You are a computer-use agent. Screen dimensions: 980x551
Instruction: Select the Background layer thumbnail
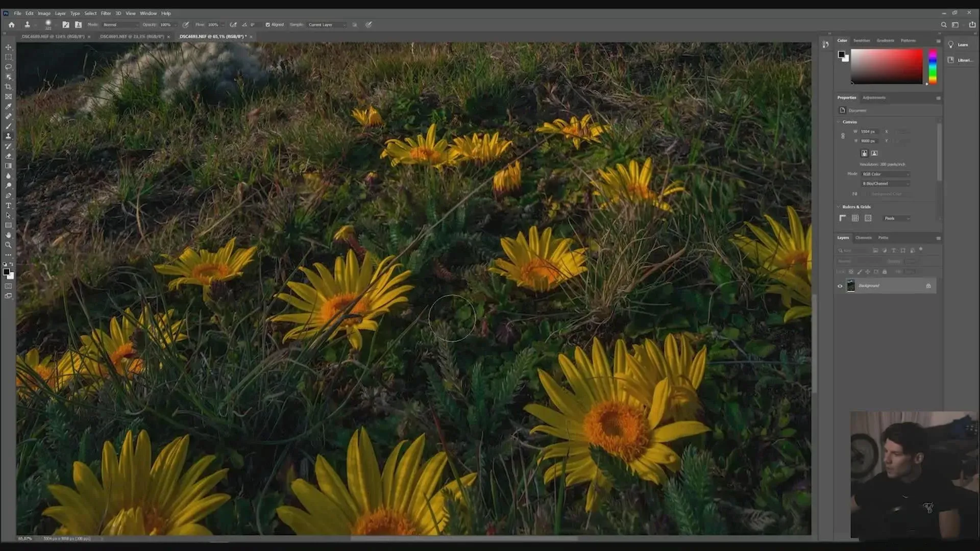coord(850,286)
